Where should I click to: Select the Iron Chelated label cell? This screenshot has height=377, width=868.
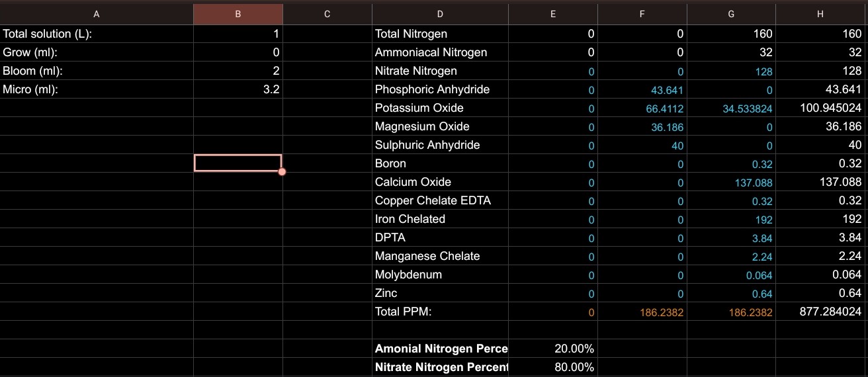click(440, 219)
